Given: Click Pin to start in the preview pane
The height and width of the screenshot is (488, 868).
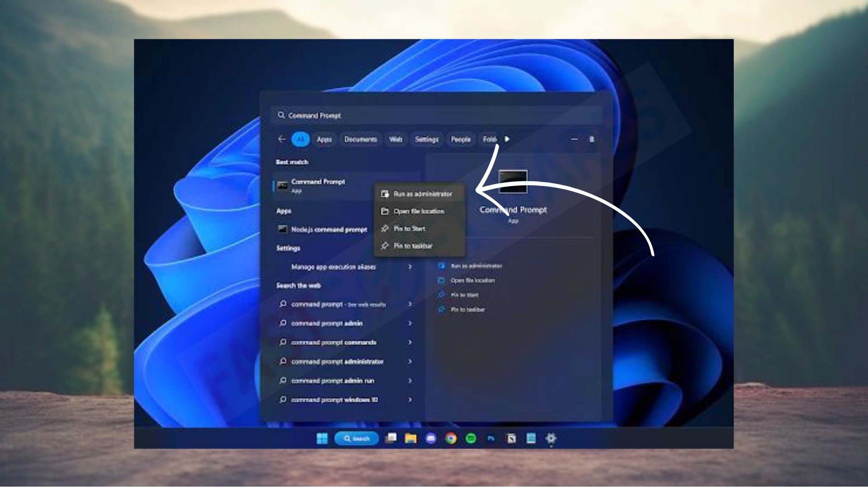Looking at the screenshot, I should 458,295.
